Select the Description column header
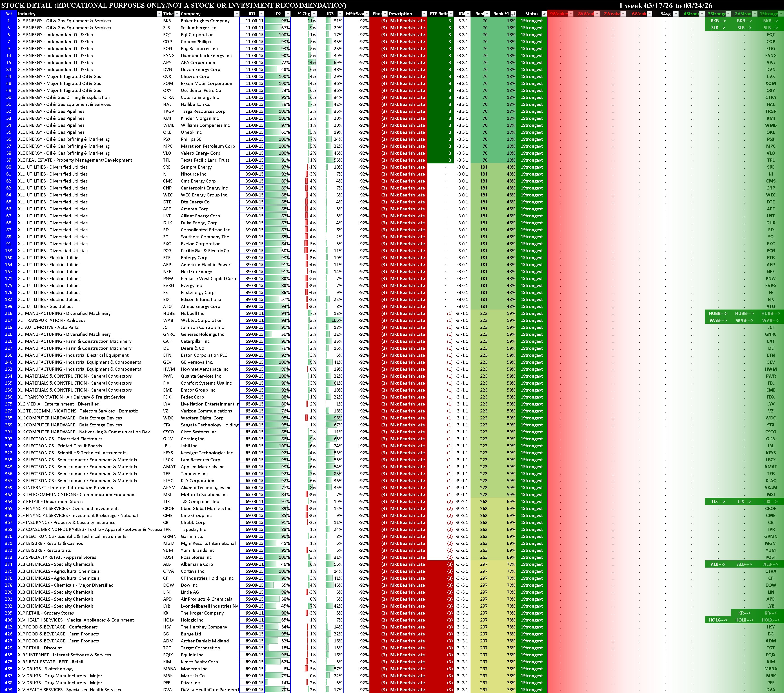Viewport: 784px width, 693px height. [400, 14]
